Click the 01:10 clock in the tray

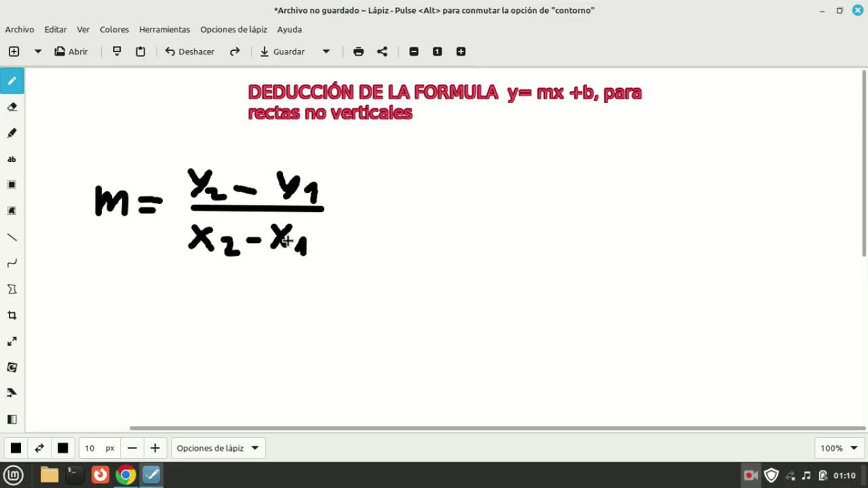(845, 475)
